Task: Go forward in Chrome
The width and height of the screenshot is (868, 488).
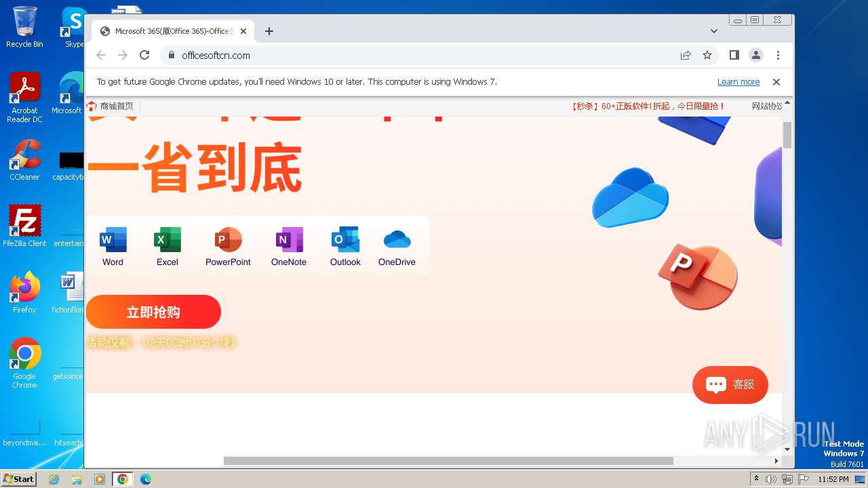Action: pos(123,55)
